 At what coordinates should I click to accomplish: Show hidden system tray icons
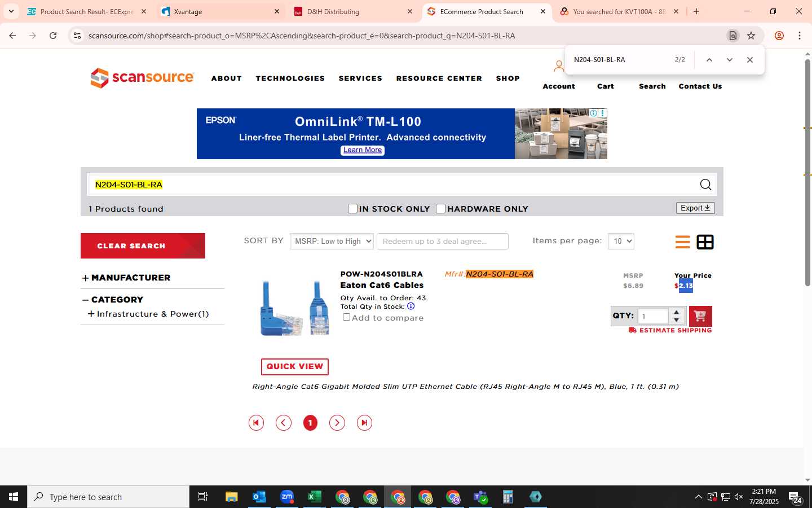[698, 497]
